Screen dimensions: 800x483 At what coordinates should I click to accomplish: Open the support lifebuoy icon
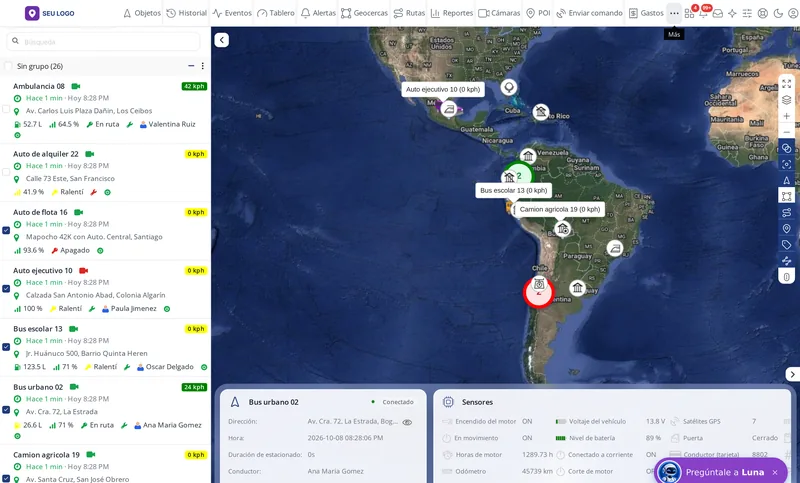tap(763, 13)
